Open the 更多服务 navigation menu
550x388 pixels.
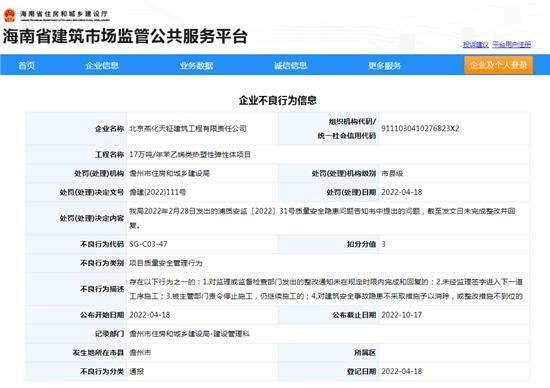pos(384,65)
